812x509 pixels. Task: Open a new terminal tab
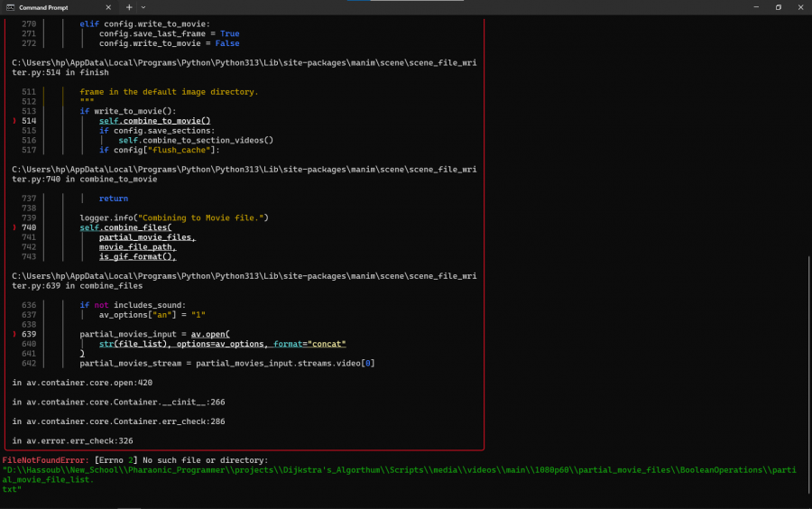(129, 7)
